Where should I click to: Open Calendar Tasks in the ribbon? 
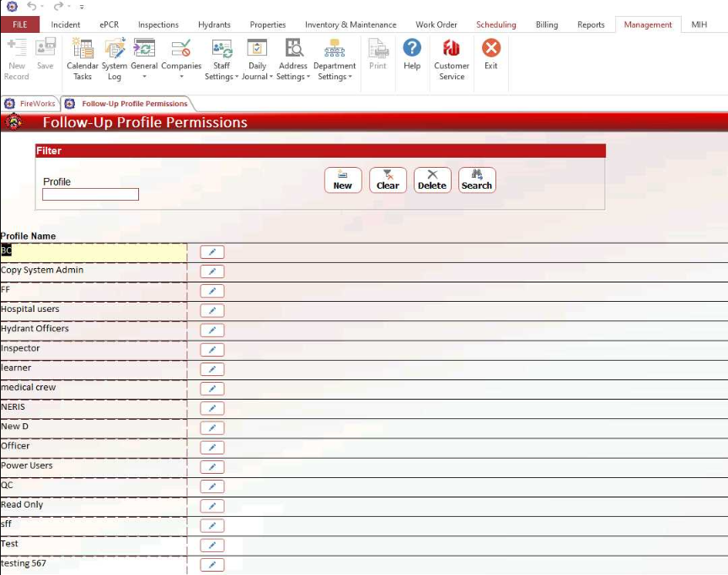[x=83, y=59]
